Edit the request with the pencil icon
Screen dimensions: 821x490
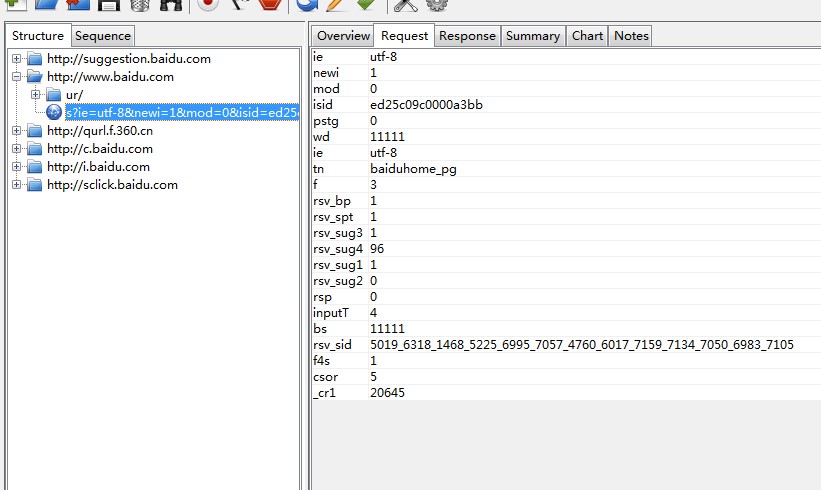[336, 4]
